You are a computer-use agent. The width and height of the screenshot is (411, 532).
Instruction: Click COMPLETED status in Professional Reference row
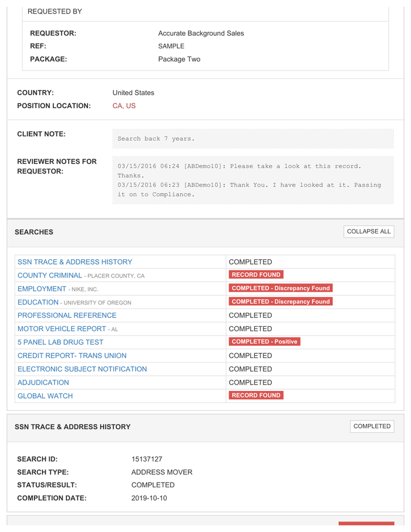point(250,315)
